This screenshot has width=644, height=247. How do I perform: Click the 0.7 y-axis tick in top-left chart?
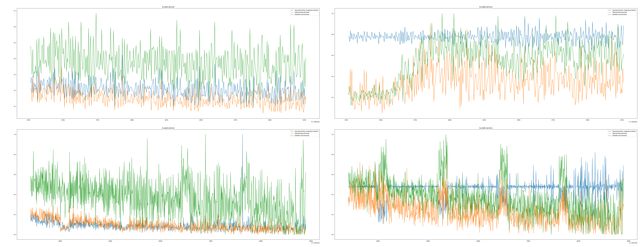15,11
